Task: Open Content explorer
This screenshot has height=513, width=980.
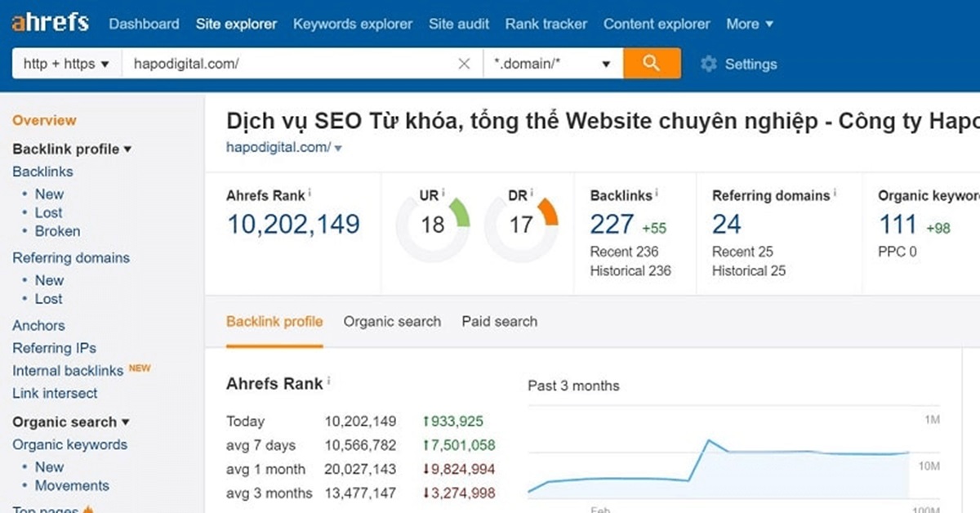Action: [x=657, y=24]
